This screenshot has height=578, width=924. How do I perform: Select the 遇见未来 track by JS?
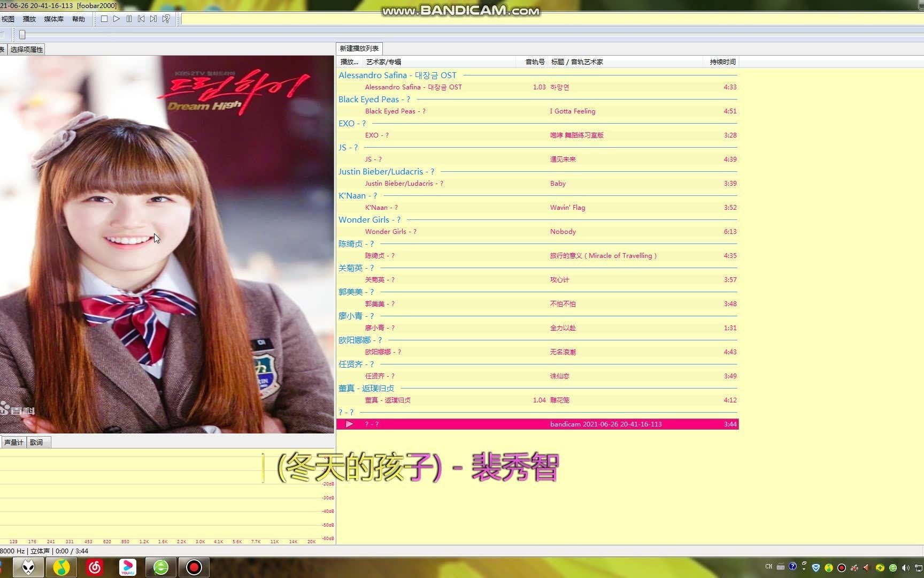click(x=537, y=159)
